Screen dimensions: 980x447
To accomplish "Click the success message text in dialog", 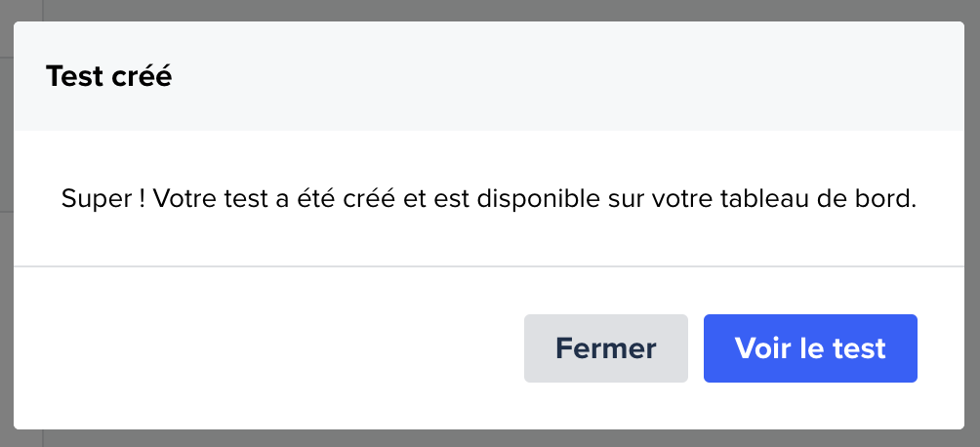I will [489, 199].
